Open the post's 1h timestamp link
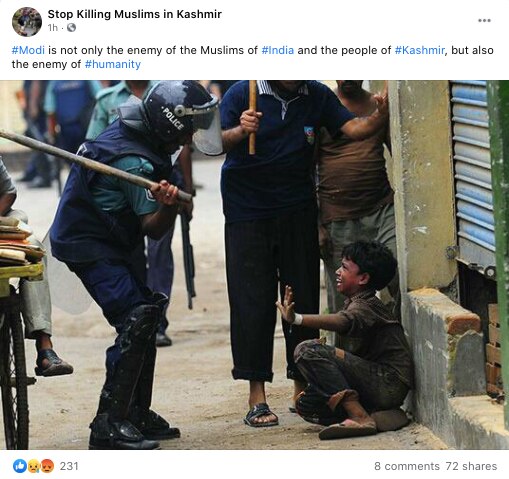Viewport: 509px width, 479px height. (x=53, y=28)
